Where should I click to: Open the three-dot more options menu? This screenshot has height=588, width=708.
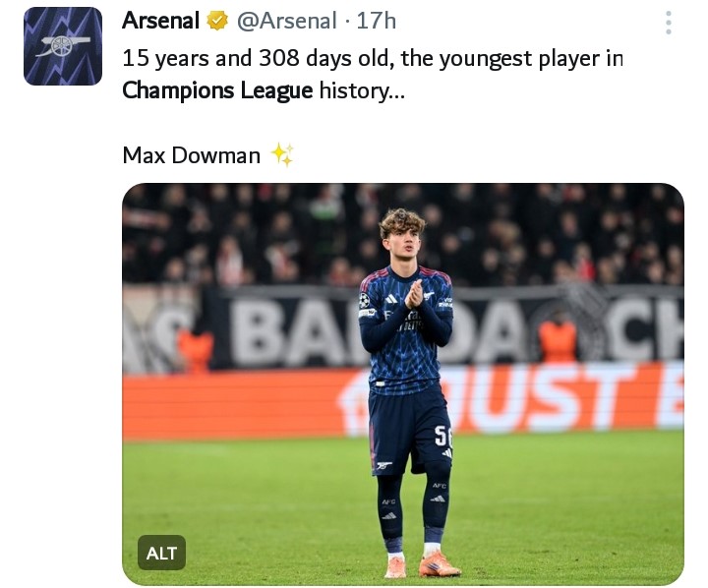pos(669,23)
